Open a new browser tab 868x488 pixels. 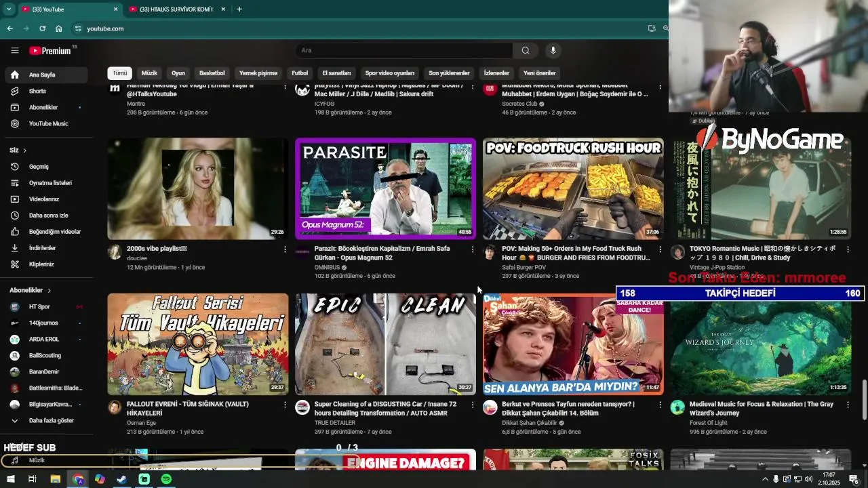(x=239, y=9)
